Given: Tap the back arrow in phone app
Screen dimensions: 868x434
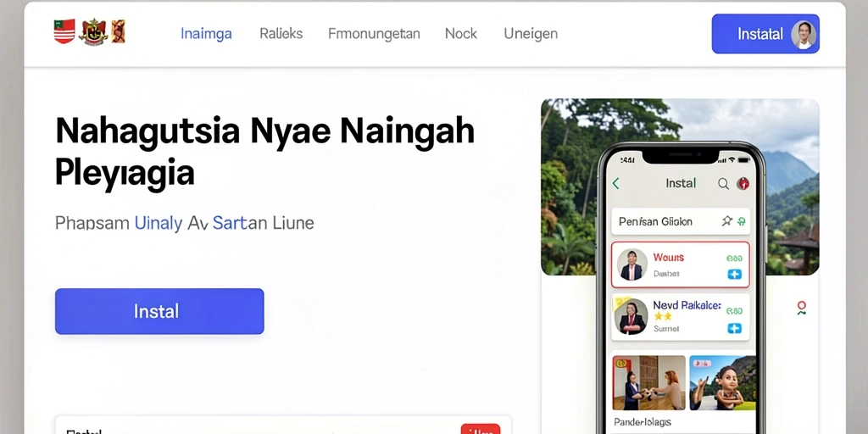Looking at the screenshot, I should coord(615,184).
